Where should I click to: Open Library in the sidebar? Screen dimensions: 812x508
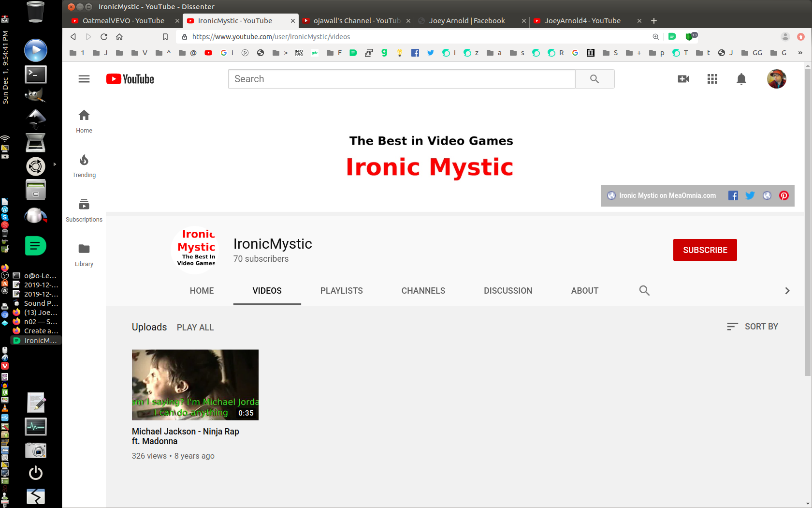pos(84,255)
